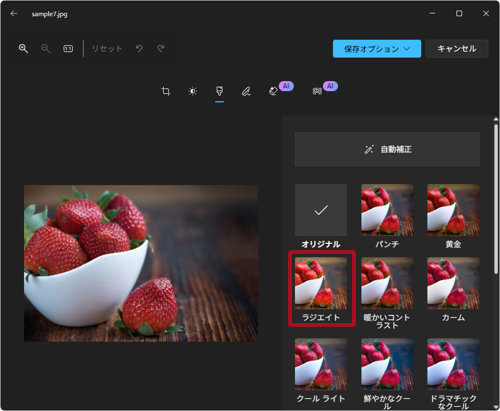Minimize the photo editor window
Image resolution: width=500 pixels, height=411 pixels.
[x=432, y=13]
